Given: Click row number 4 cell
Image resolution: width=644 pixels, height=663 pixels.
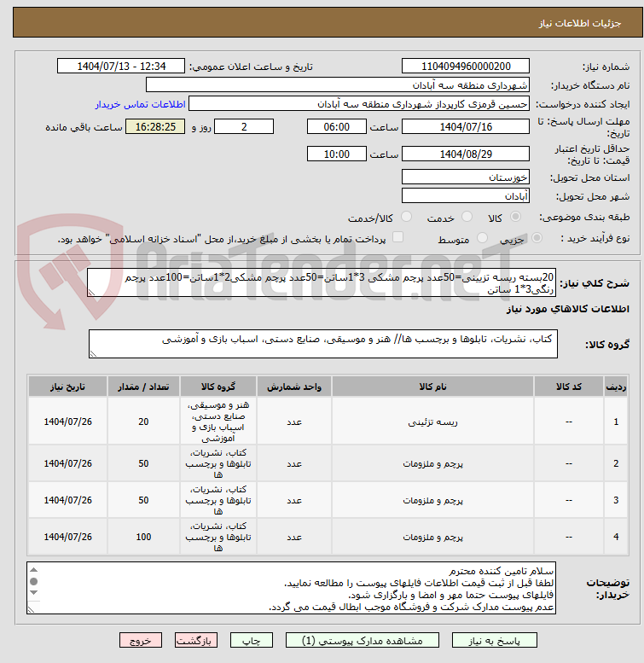Looking at the screenshot, I should [x=616, y=537].
